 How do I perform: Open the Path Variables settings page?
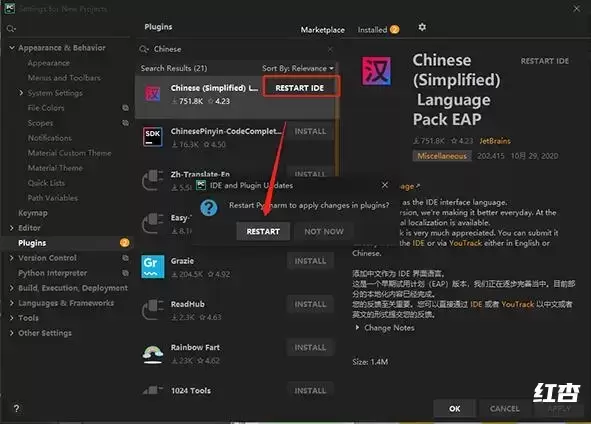point(52,198)
